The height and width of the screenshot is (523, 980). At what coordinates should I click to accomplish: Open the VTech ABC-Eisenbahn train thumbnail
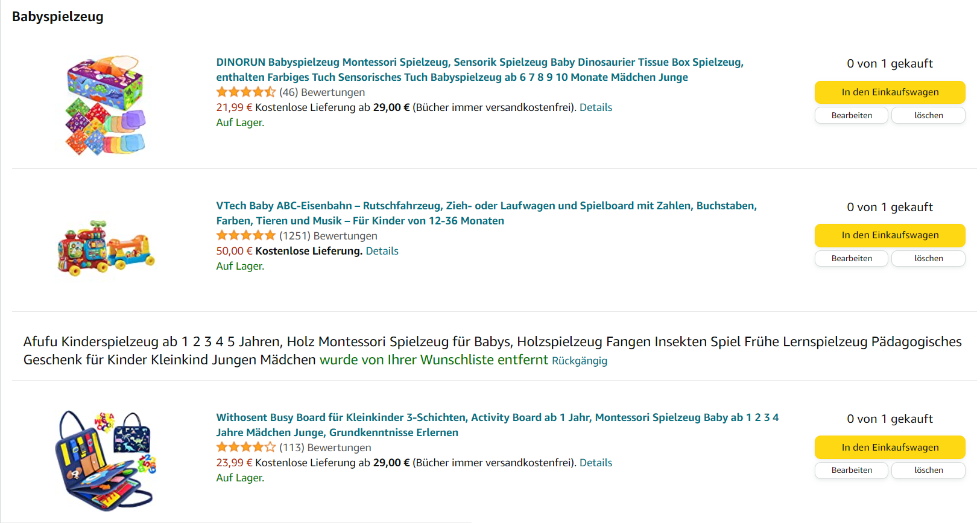pos(106,249)
